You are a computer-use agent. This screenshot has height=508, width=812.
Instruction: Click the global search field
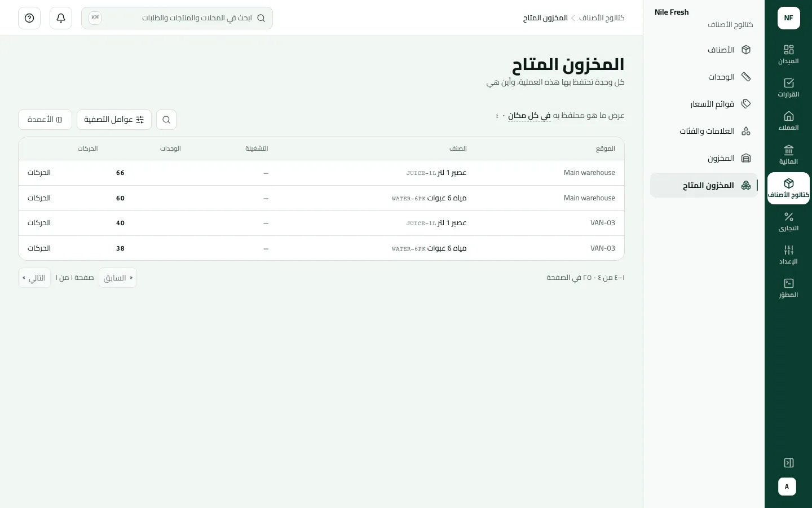[177, 18]
